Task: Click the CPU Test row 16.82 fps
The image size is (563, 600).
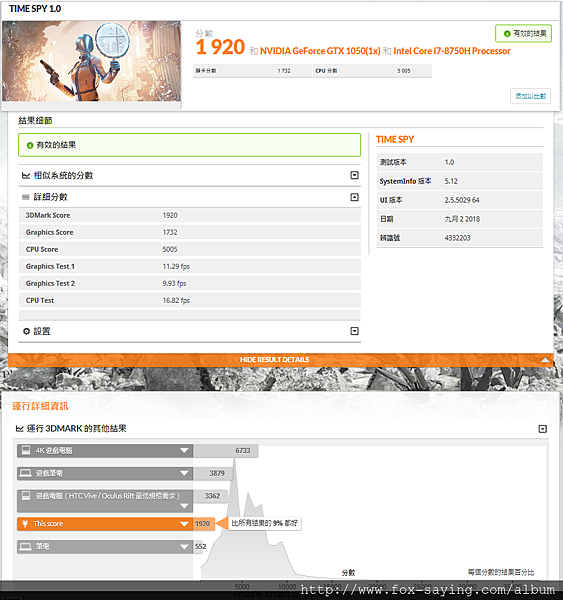Action: pyautogui.click(x=190, y=300)
